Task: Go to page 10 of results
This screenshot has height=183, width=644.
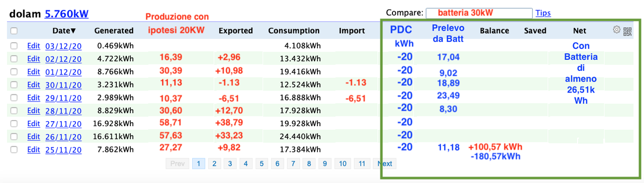Action: click(342, 163)
